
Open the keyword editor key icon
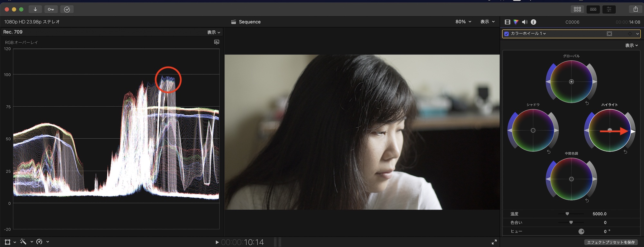click(51, 9)
